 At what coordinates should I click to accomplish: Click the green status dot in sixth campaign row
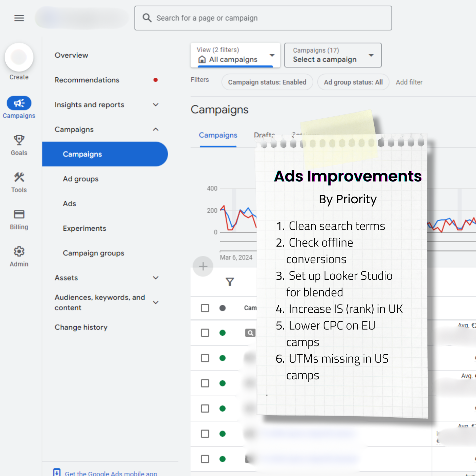(222, 459)
